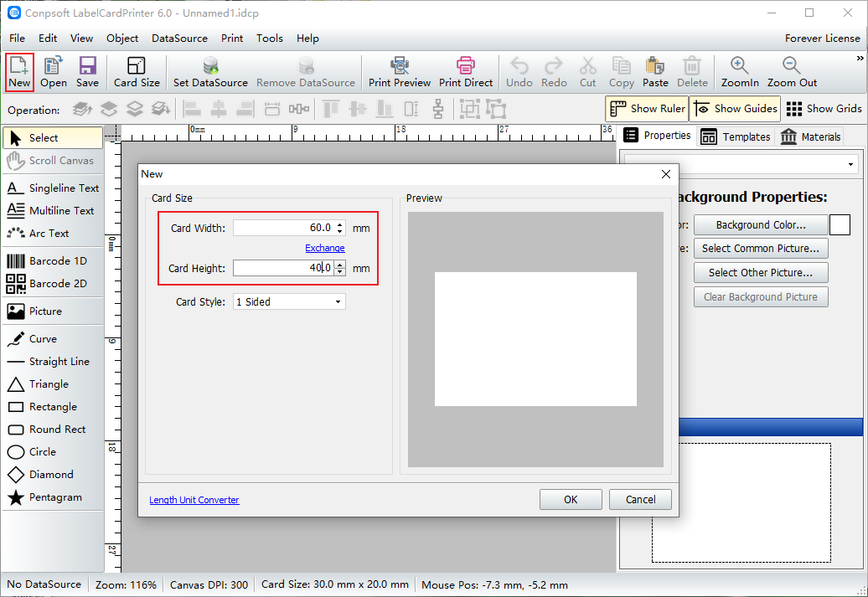Zoom out with the Zoom Out magnifier

(x=792, y=72)
